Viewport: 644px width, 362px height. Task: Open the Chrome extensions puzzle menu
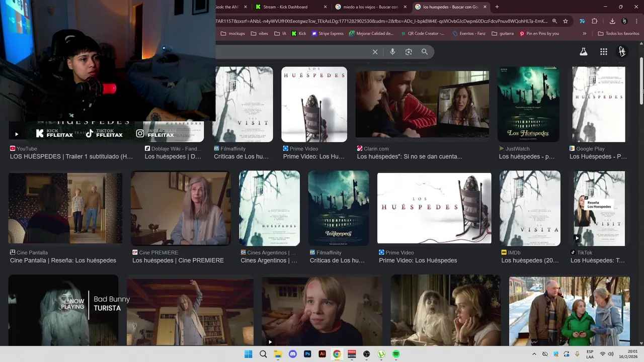point(595,21)
